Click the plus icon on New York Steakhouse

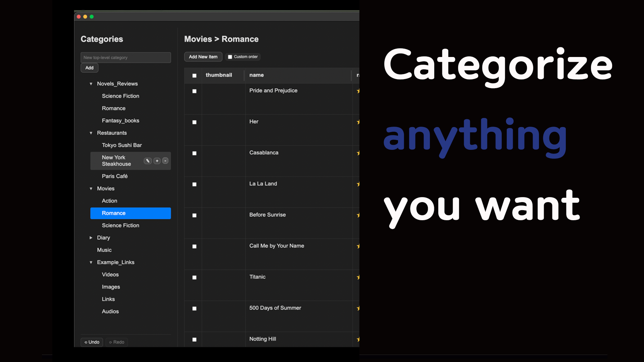coord(157,161)
